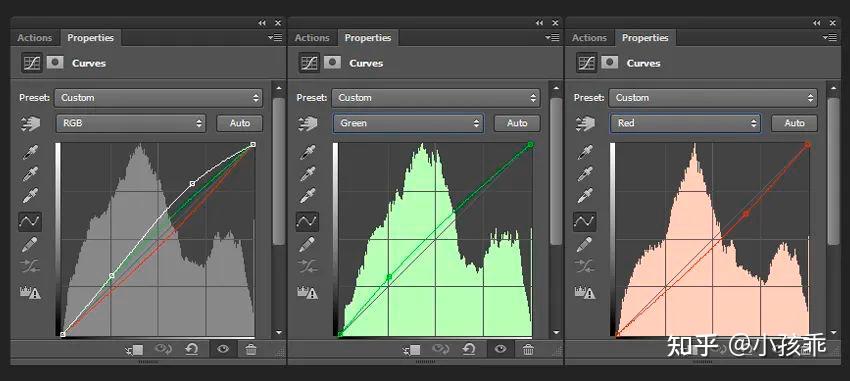Select draw-curve pencil tool in RGB panel
Viewport: 850px width, 381px height.
tap(30, 244)
